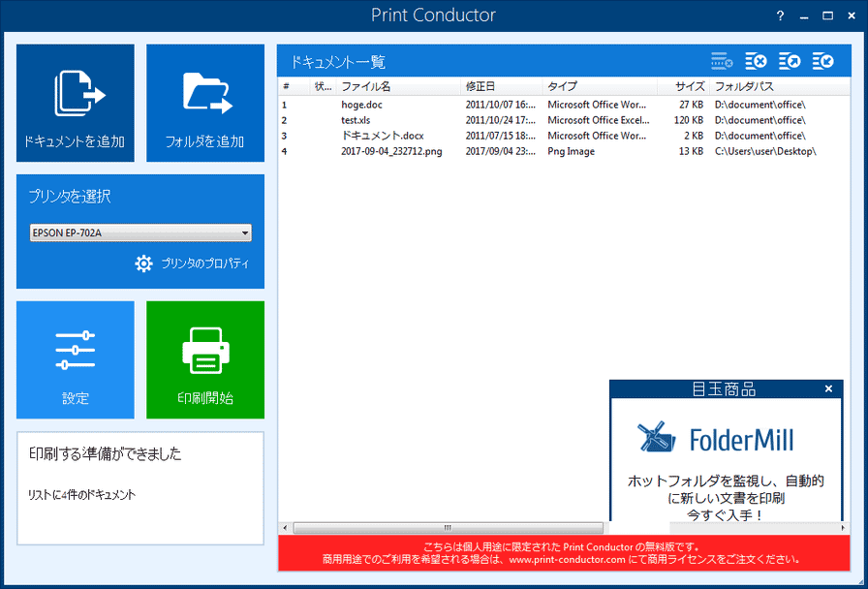Sort by the ファイル名 column header
This screenshot has height=589, width=868.
pyautogui.click(x=398, y=86)
